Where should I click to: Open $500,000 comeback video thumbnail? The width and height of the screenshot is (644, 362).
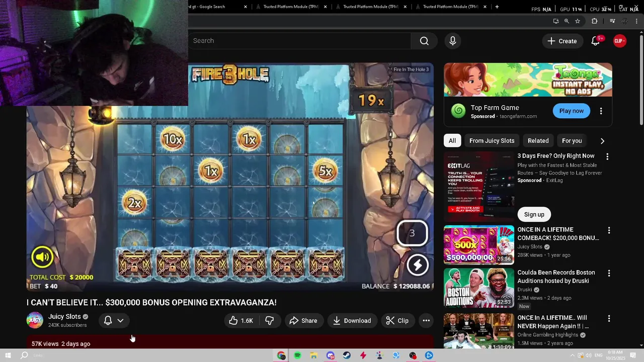point(479,245)
